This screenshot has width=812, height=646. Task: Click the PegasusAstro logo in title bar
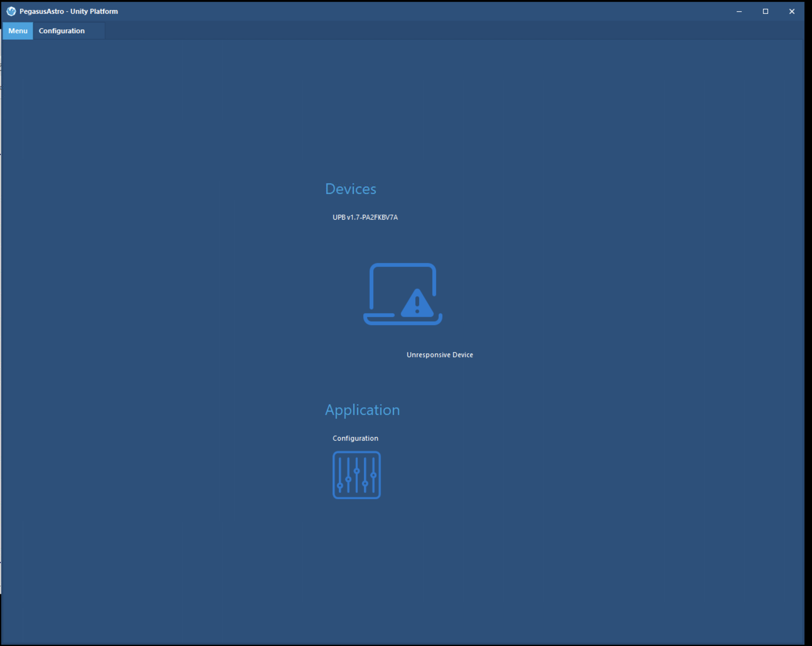[11, 11]
